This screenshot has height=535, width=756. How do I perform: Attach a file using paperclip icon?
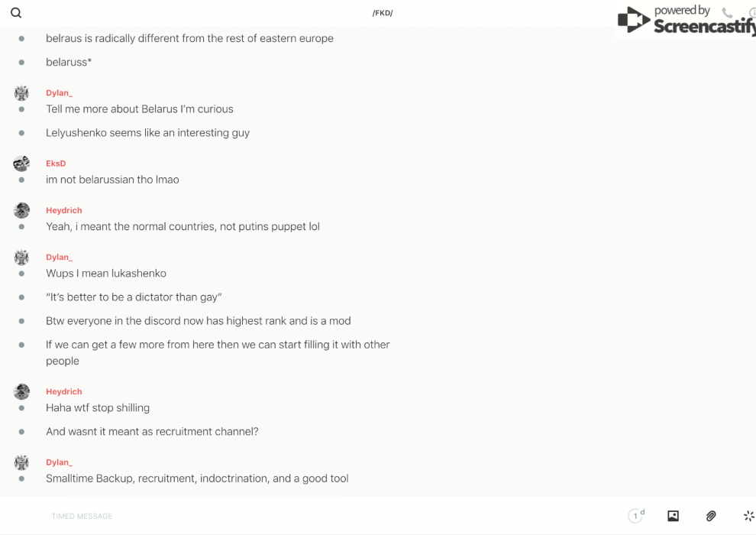tap(711, 516)
